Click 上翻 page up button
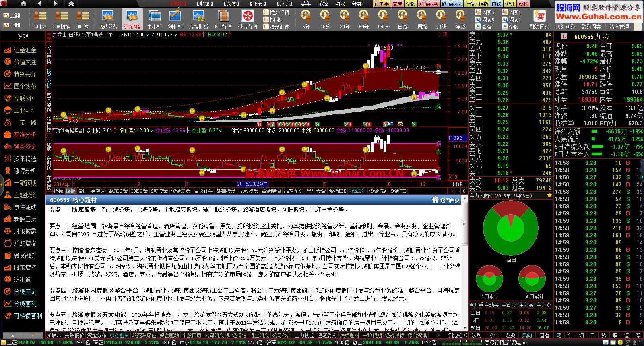644x346 pixels. (12, 15)
